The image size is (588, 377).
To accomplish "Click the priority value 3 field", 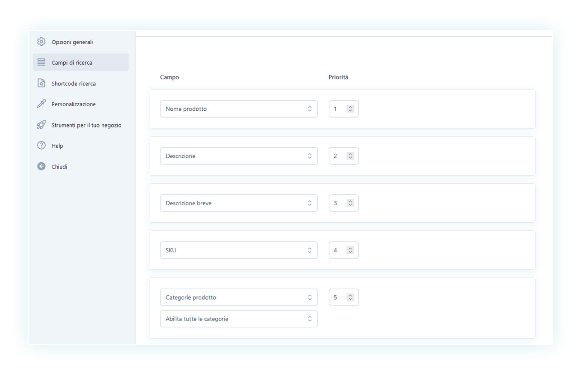I will click(344, 203).
